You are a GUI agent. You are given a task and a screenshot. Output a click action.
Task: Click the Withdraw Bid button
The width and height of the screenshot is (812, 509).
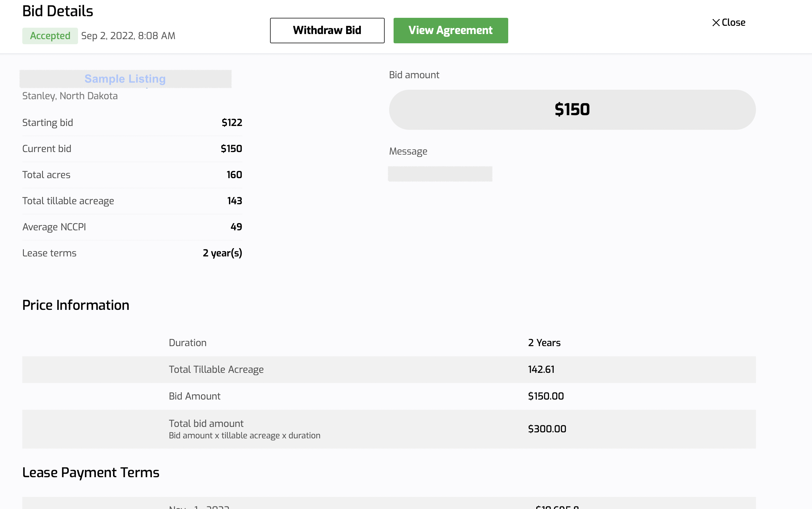point(327,30)
